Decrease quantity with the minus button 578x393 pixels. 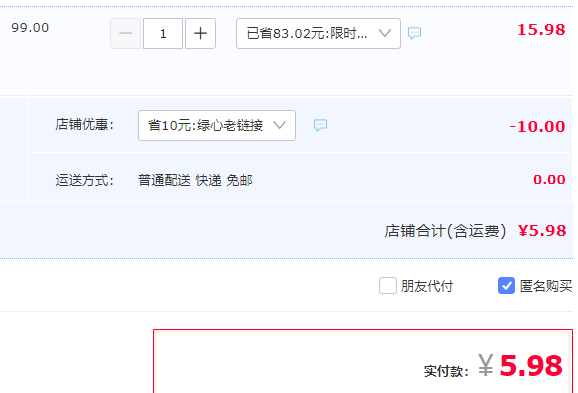(x=126, y=34)
